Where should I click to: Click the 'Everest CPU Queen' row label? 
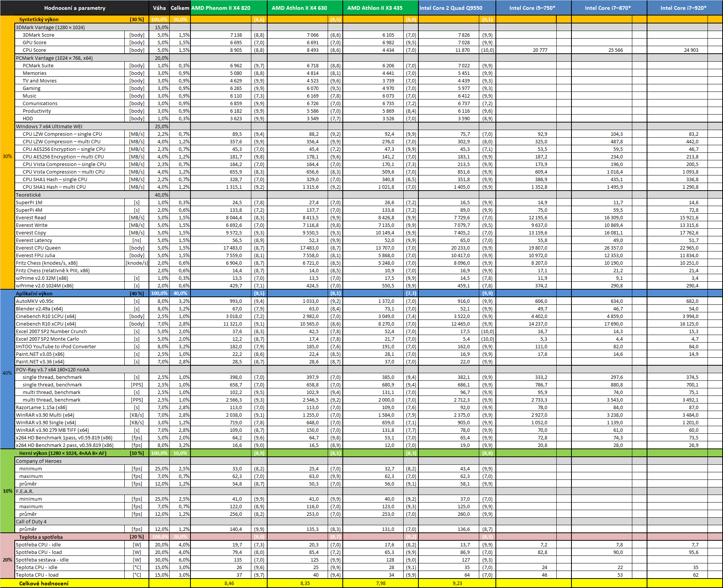[x=38, y=248]
